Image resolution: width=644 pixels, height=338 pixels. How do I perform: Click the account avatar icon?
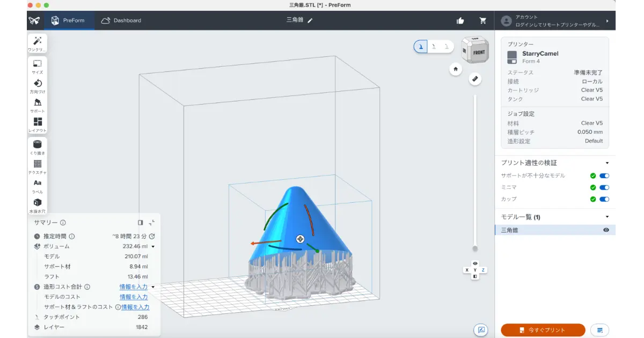pyautogui.click(x=506, y=20)
